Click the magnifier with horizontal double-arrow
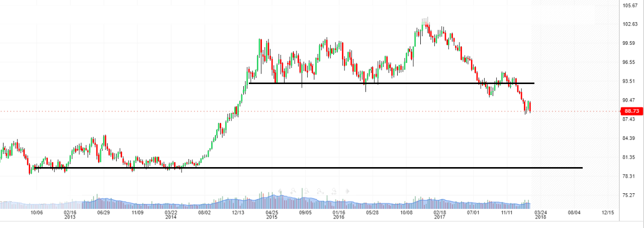644x228 pixels. point(320,191)
